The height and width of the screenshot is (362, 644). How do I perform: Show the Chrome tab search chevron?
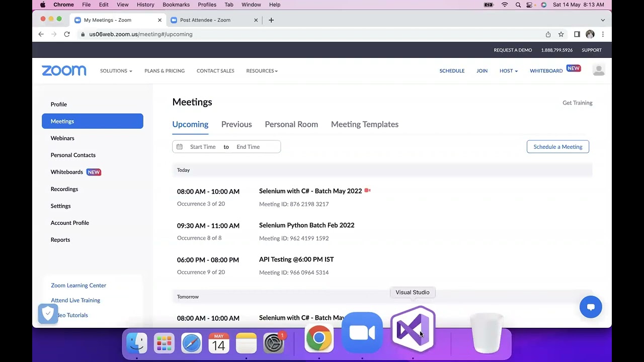[x=603, y=20]
